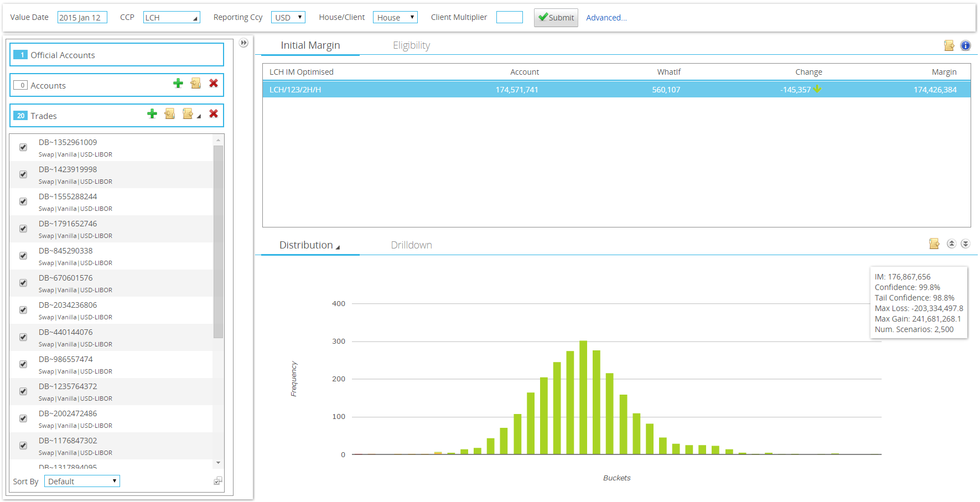980x502 pixels.
Task: Open the Advanced... link
Action: pyautogui.click(x=606, y=18)
